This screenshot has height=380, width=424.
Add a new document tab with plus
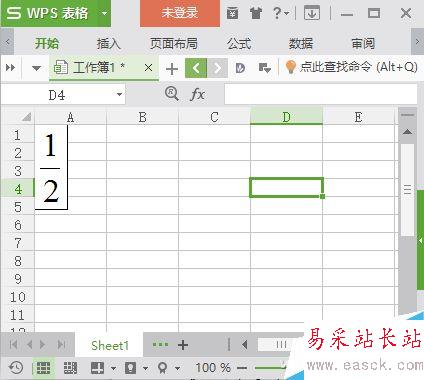pos(172,69)
